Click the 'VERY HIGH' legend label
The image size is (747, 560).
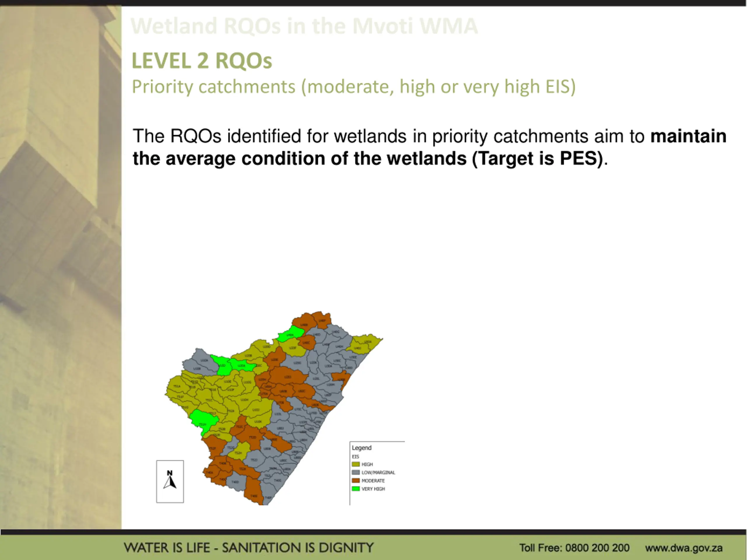pos(373,489)
